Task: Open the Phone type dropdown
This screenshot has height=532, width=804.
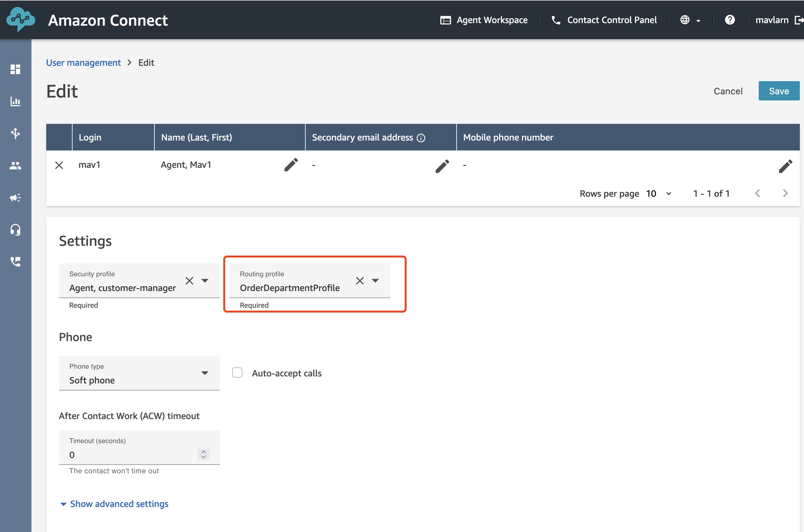Action: (x=139, y=373)
